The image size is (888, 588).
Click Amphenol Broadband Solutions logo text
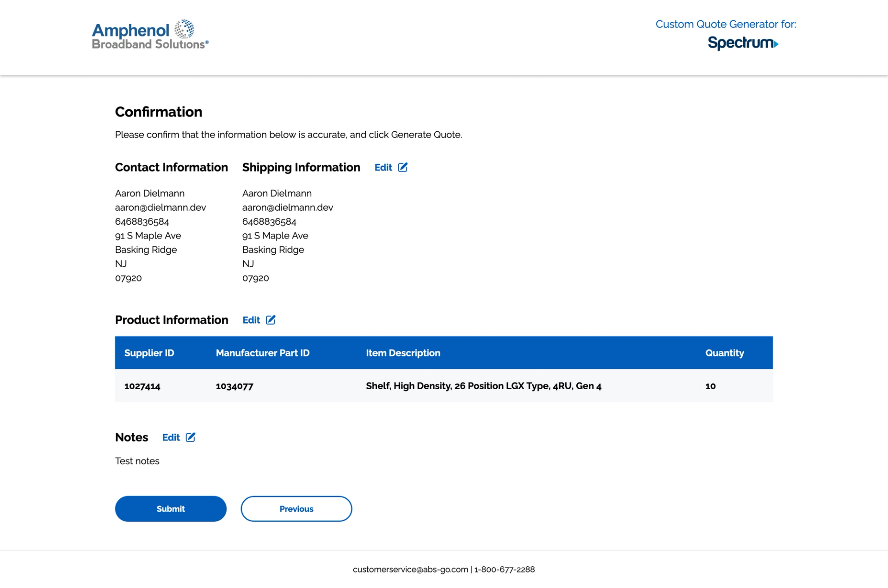click(x=139, y=37)
